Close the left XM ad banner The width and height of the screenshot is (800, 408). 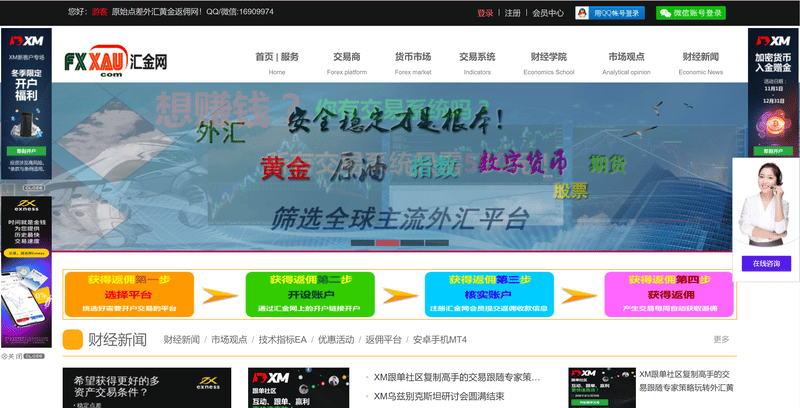33,188
